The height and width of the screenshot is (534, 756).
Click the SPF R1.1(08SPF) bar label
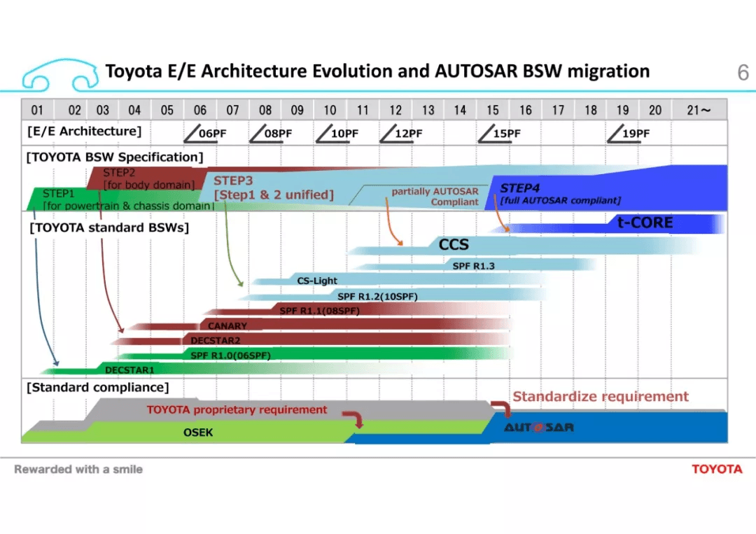[x=320, y=311]
